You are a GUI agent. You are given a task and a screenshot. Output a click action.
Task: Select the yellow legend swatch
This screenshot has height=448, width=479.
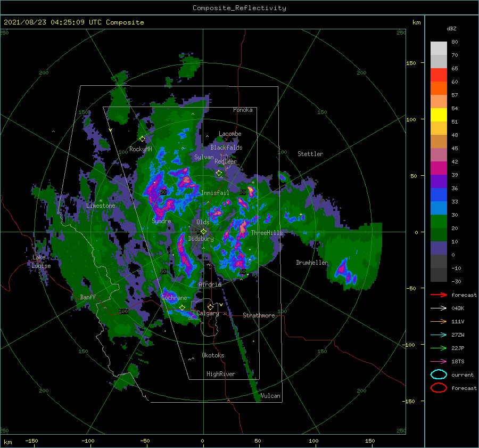pos(439,115)
